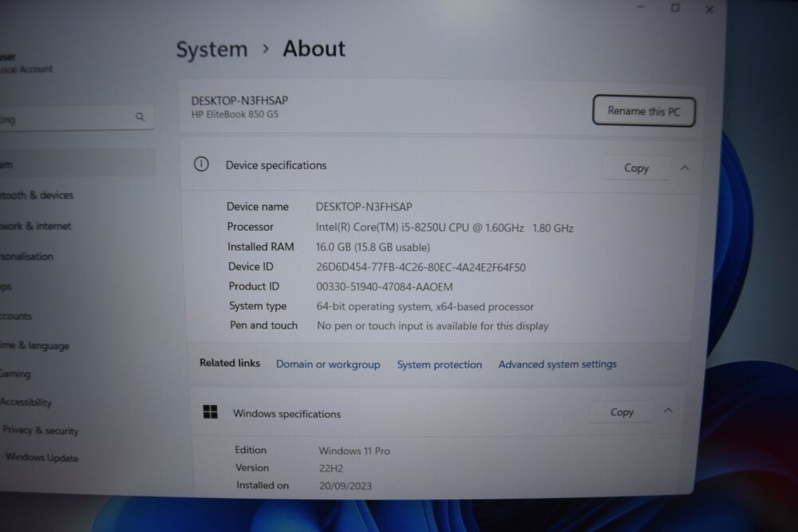This screenshot has width=798, height=532.
Task: Click the Rename this PC button
Action: point(644,111)
